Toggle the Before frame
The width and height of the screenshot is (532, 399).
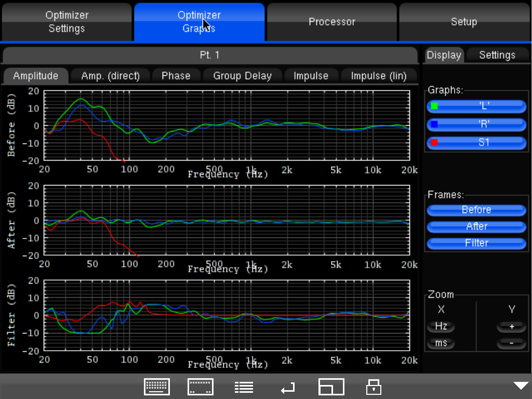click(476, 210)
